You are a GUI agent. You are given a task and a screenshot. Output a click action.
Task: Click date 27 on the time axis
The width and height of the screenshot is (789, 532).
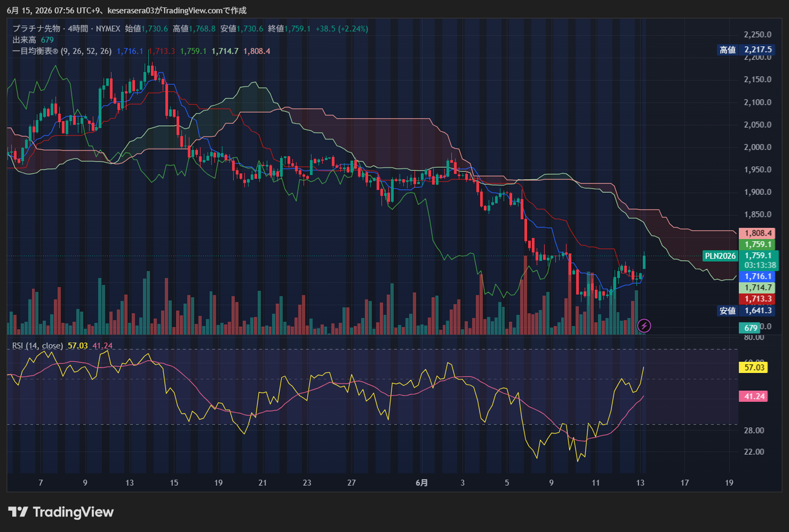pos(352,483)
